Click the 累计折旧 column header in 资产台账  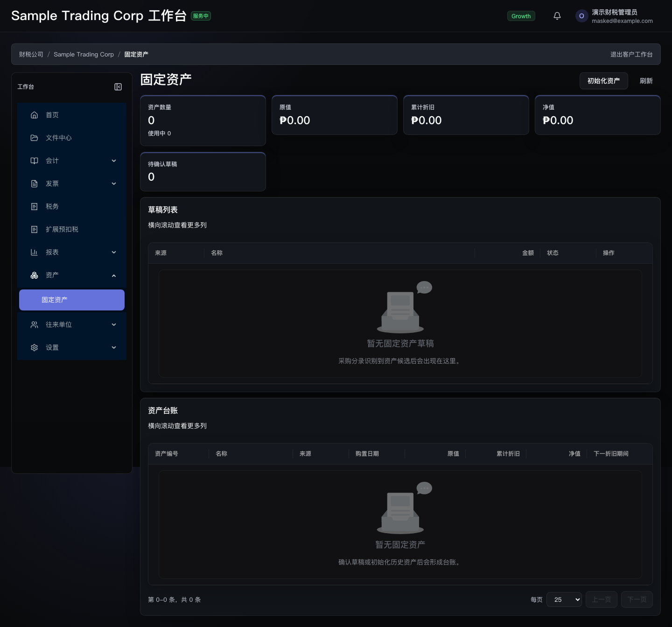pos(496,454)
